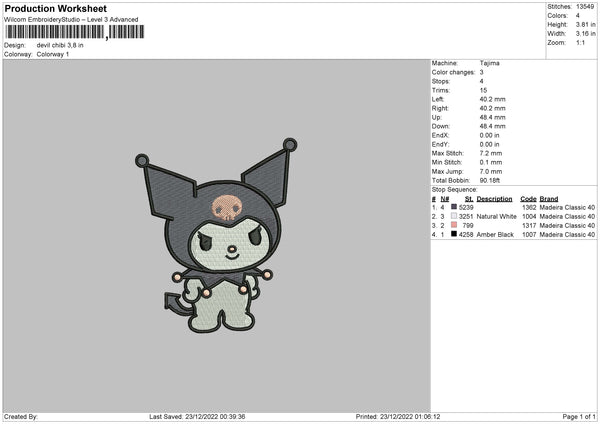Click the 'Natural White' description text
Image resolution: width=600 pixels, height=424 pixels.
[496, 216]
